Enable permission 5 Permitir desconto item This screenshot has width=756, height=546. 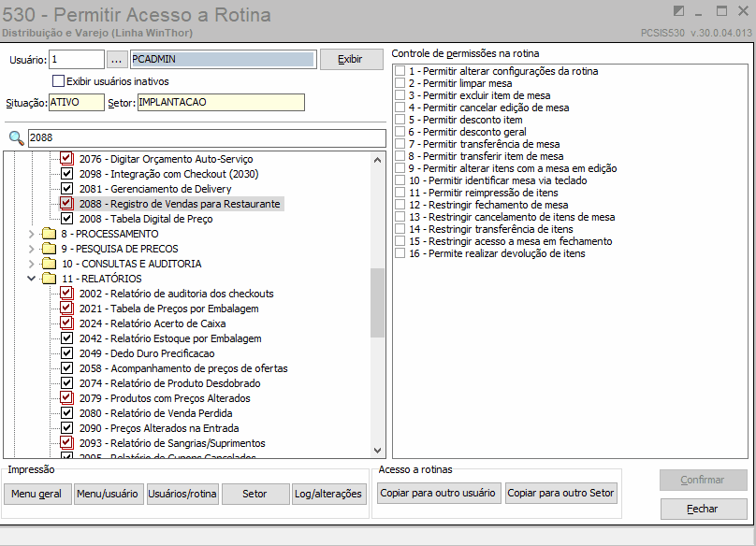pyautogui.click(x=400, y=120)
